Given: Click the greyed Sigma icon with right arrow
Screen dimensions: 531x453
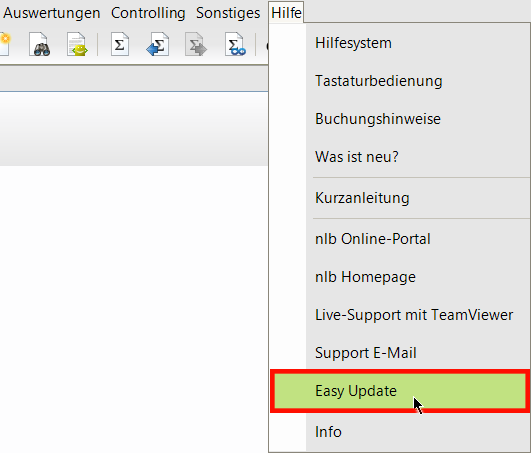Looking at the screenshot, I should click(x=196, y=44).
